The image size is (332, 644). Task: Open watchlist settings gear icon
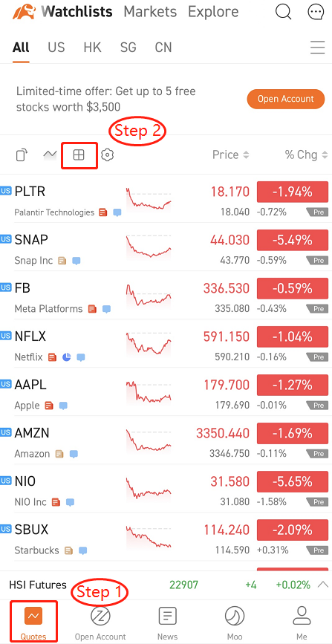point(107,155)
